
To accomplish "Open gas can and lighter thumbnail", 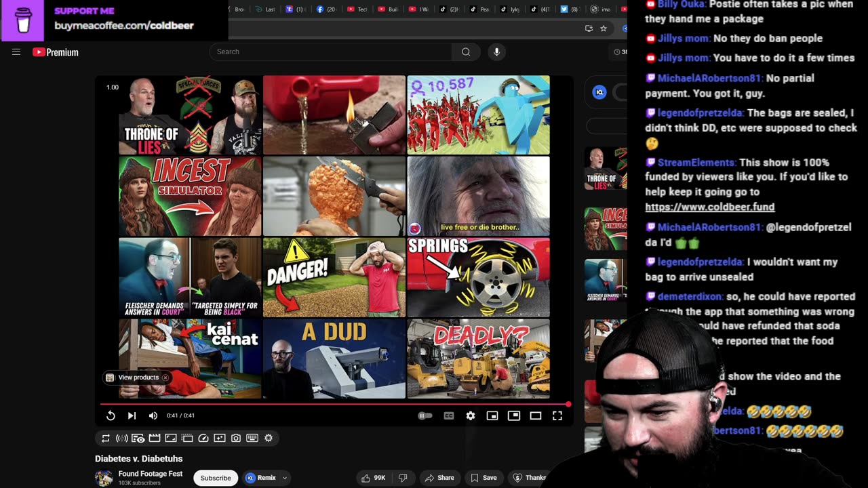I will pyautogui.click(x=334, y=115).
